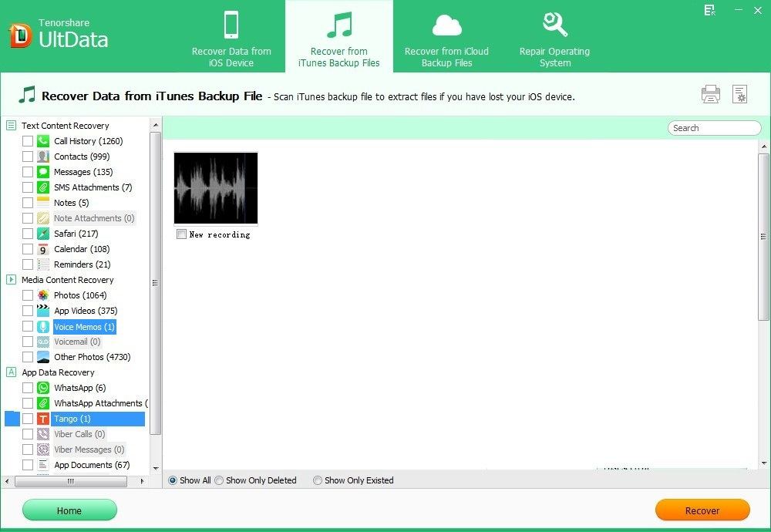The width and height of the screenshot is (771, 532).
Task: Open the export settings document icon
Action: click(740, 93)
